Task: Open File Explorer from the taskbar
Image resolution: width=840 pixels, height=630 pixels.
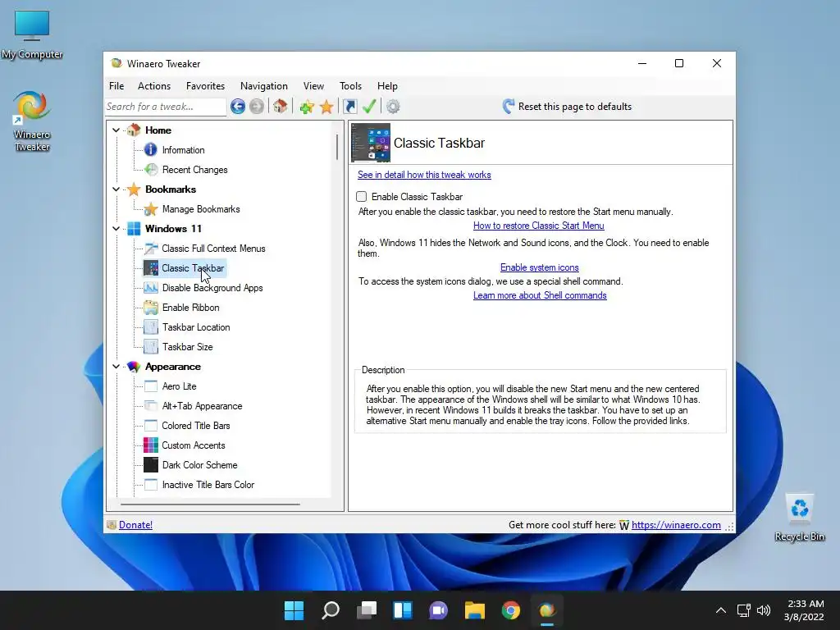Action: [475, 610]
